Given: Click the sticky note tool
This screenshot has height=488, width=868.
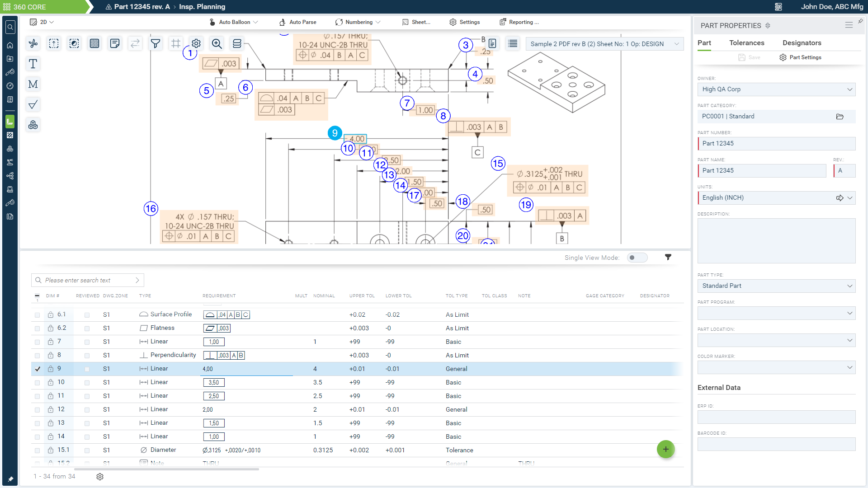Looking at the screenshot, I should click(x=115, y=43).
